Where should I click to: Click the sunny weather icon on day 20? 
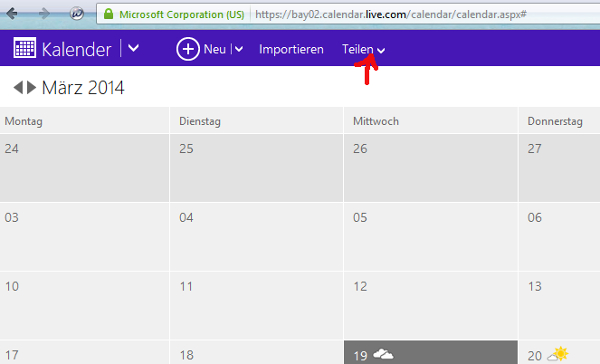558,354
